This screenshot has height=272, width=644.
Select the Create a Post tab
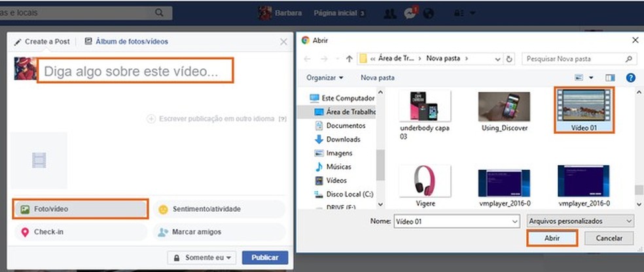43,41
